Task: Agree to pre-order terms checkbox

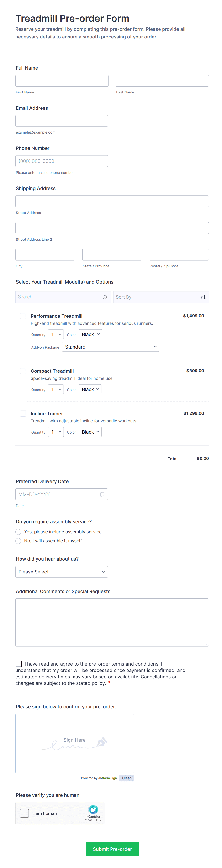Action: (x=19, y=664)
